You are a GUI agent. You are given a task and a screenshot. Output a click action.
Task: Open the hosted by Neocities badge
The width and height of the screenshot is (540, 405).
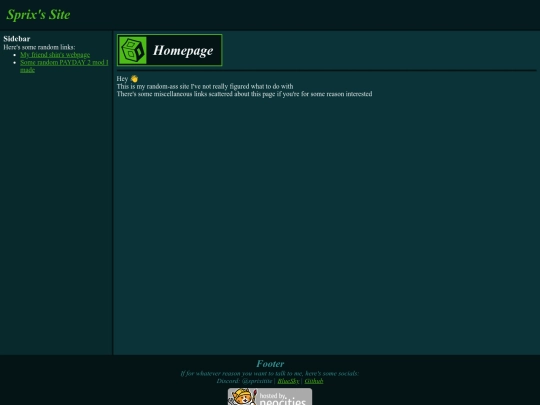click(270, 396)
